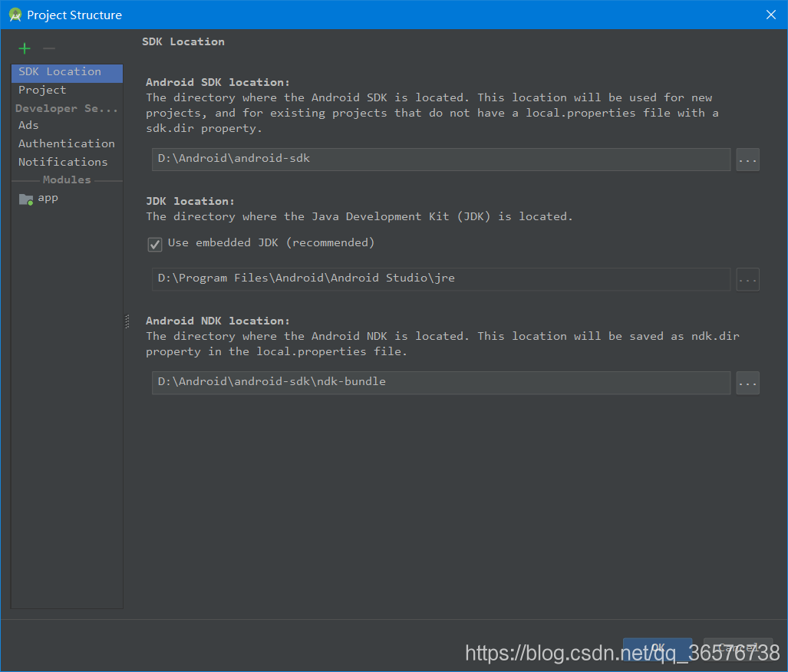Click the app module folder icon
The height and width of the screenshot is (672, 788).
(x=25, y=199)
